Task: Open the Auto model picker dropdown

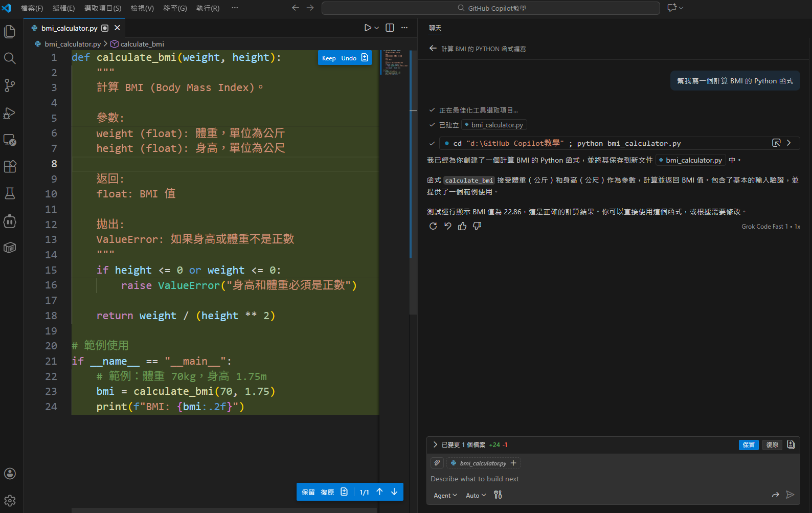Action: click(x=476, y=495)
